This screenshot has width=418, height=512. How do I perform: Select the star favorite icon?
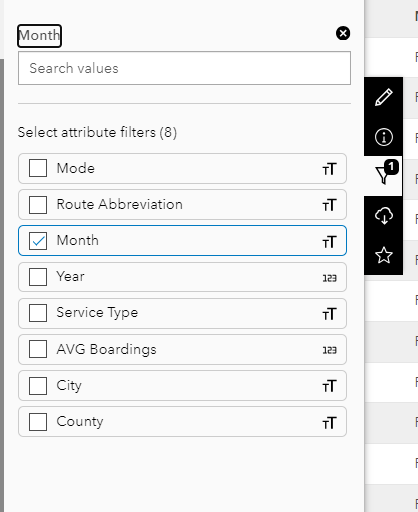pyautogui.click(x=384, y=255)
